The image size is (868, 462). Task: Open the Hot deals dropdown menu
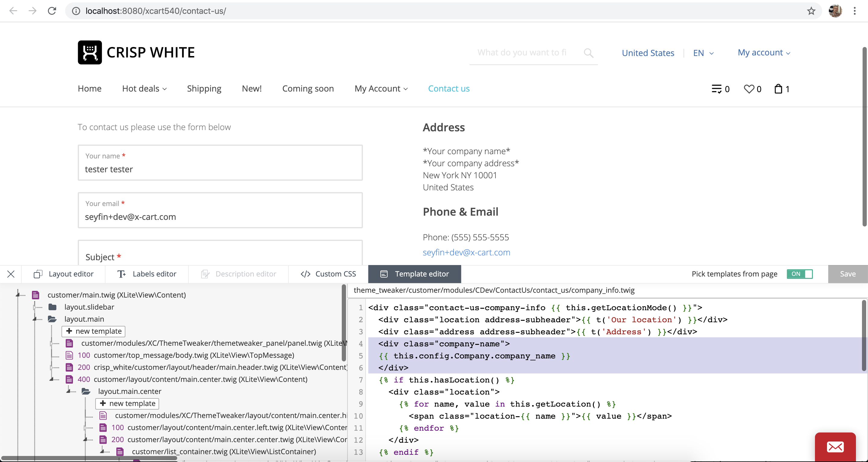(x=144, y=89)
